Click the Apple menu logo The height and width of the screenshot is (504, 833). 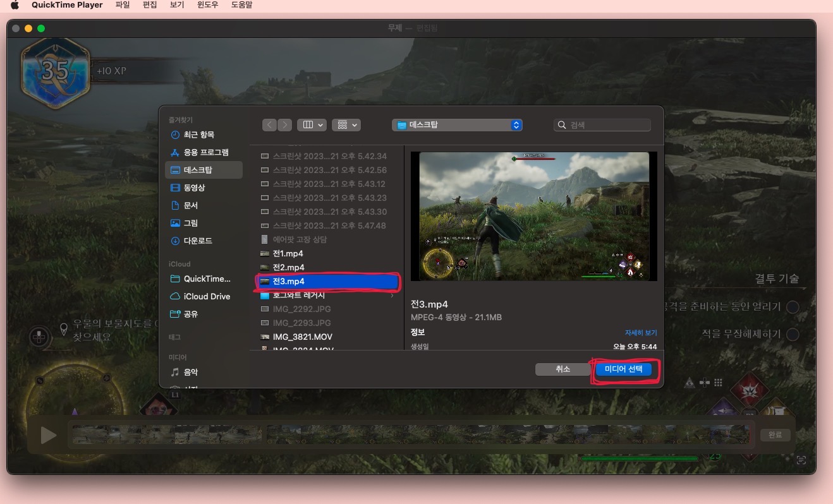[15, 5]
